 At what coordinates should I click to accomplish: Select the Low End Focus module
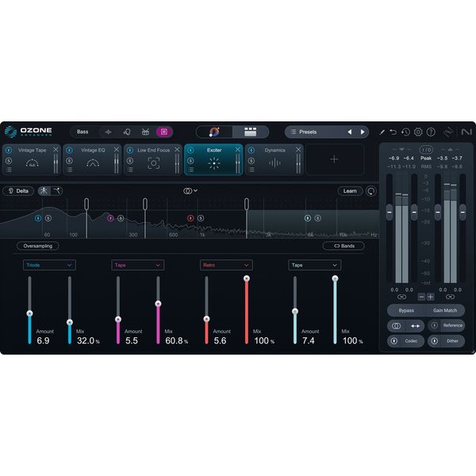tap(153, 159)
